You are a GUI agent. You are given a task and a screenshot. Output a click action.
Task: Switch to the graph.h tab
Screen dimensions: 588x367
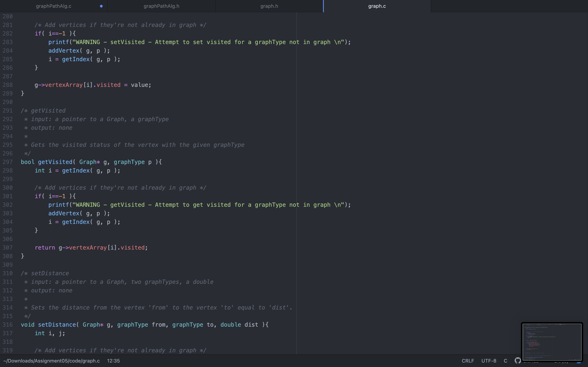click(269, 6)
